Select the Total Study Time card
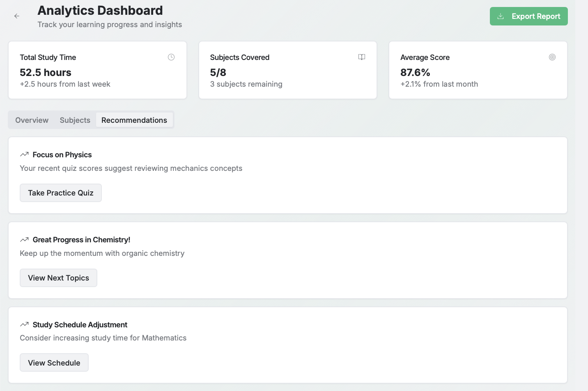The image size is (588, 391). (97, 70)
